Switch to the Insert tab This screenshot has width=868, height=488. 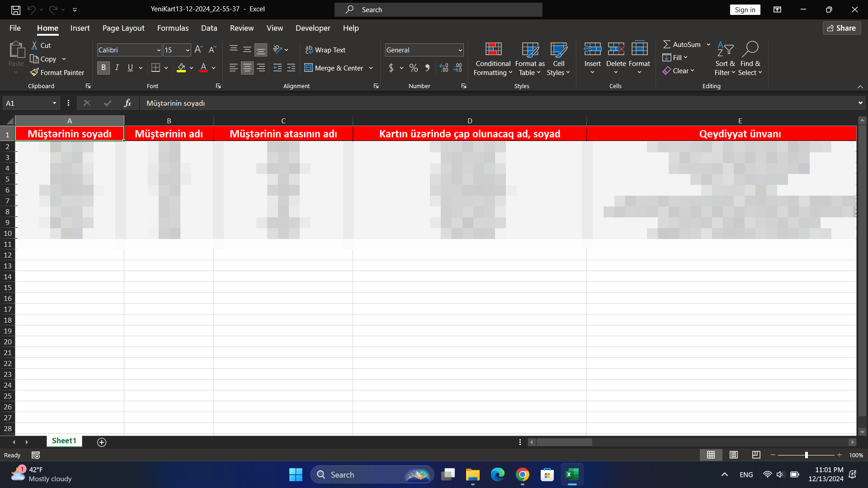(80, 28)
